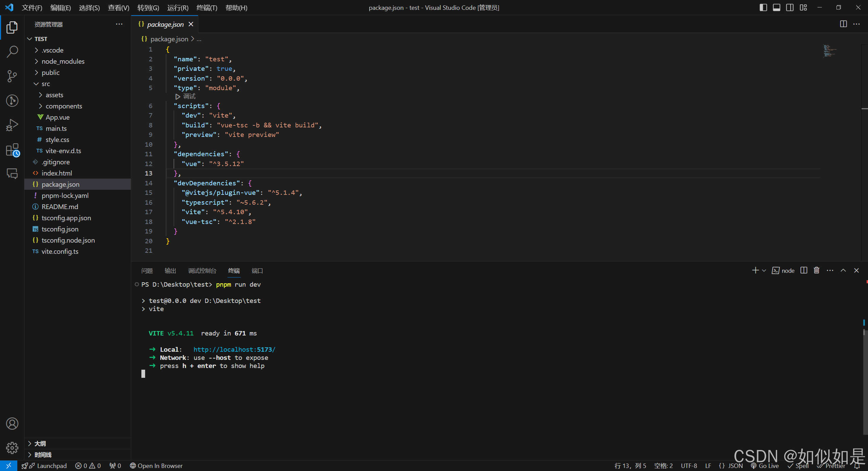The image size is (868, 471).
Task: Split the terminal panel
Action: [804, 270]
